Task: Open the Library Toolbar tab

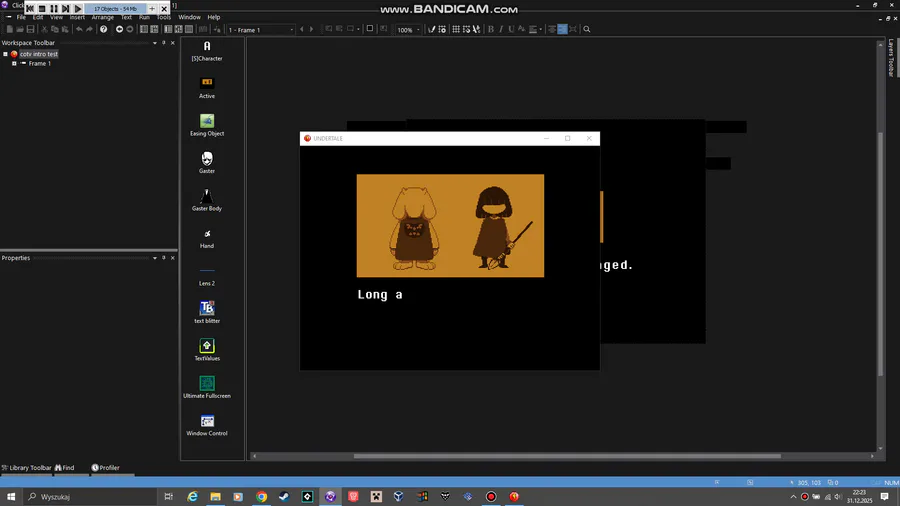Action: click(x=27, y=468)
